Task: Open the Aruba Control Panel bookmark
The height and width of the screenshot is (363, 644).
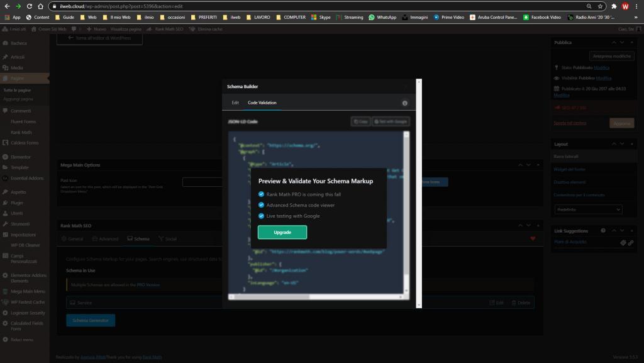Action: click(x=494, y=17)
